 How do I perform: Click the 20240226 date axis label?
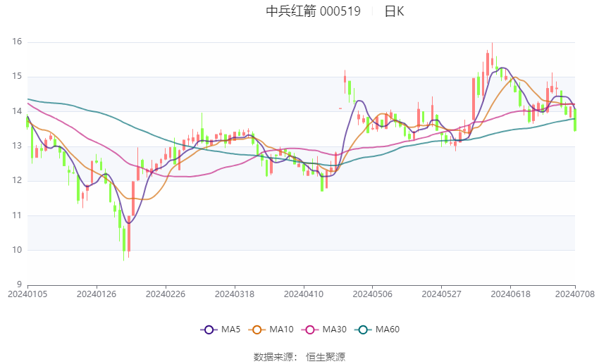click(166, 294)
